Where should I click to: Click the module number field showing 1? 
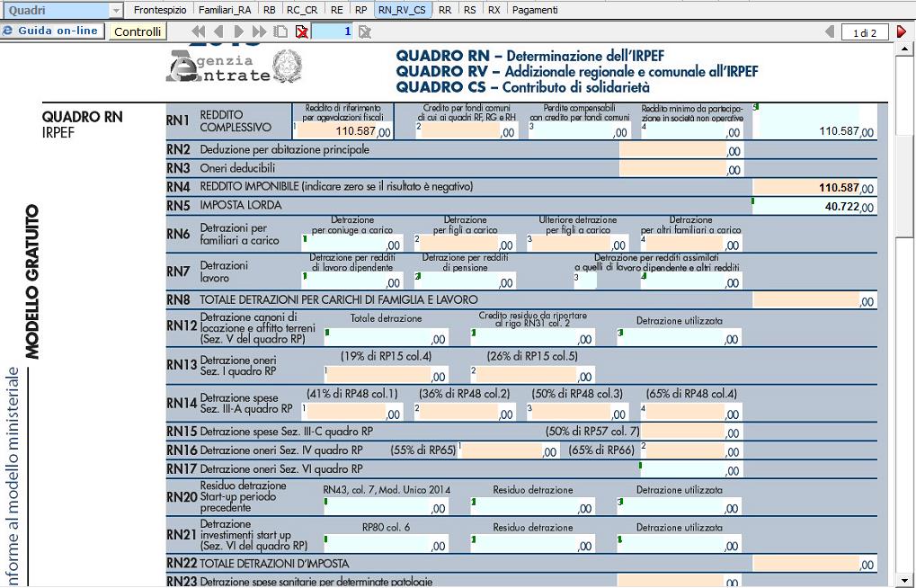333,31
